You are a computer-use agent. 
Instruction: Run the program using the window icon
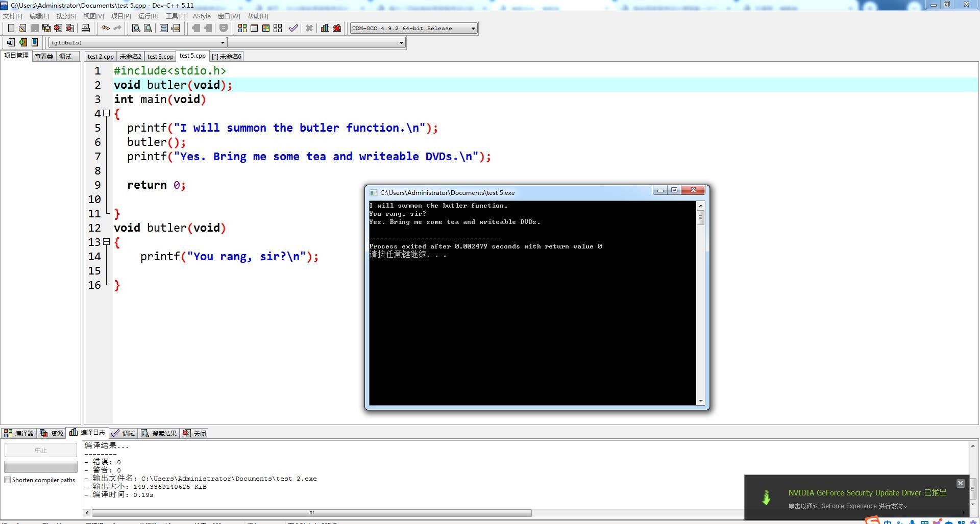pyautogui.click(x=254, y=28)
